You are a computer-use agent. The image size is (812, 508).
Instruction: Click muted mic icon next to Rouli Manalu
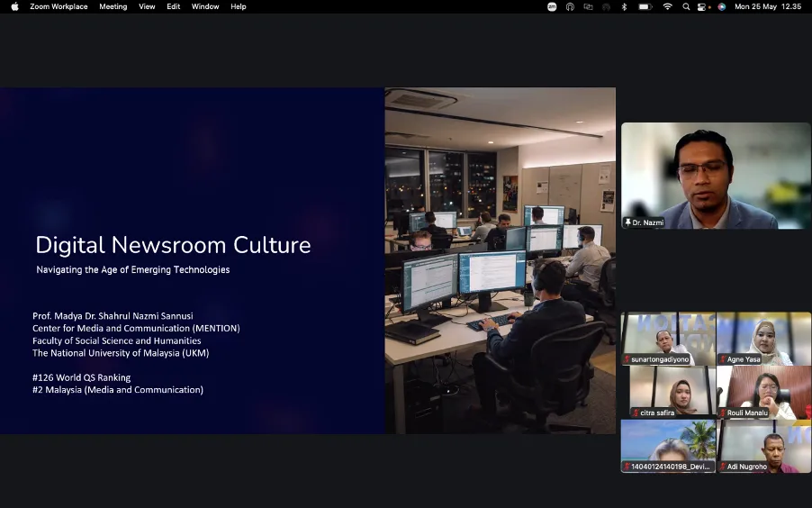723,413
